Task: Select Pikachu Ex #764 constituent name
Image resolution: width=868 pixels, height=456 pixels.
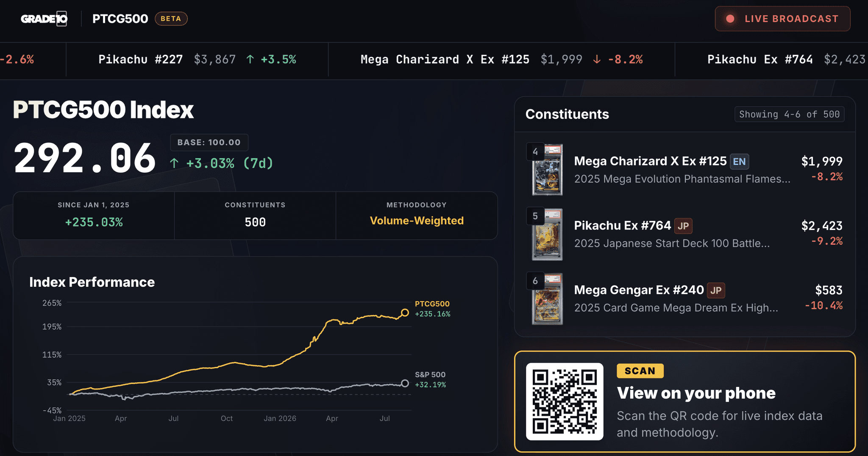Action: [x=622, y=226]
